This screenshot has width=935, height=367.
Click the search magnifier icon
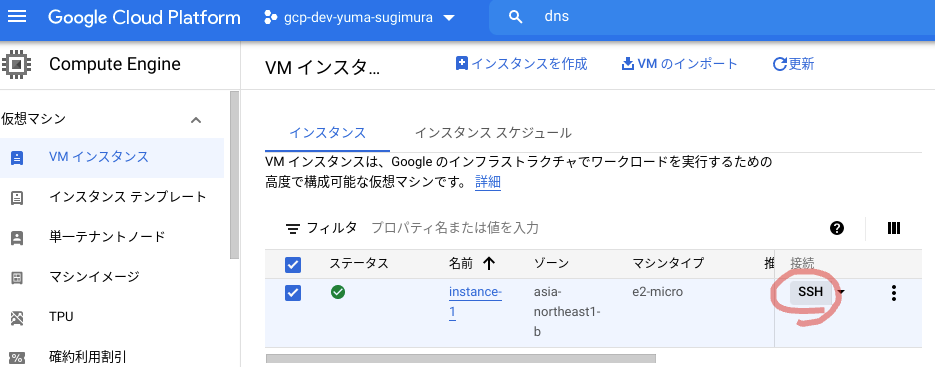pos(515,17)
